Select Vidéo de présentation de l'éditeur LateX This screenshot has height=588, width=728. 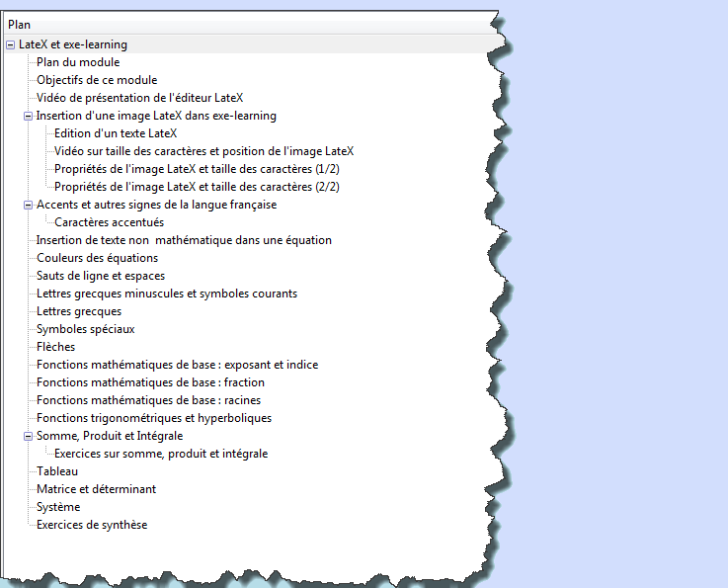[x=139, y=98]
